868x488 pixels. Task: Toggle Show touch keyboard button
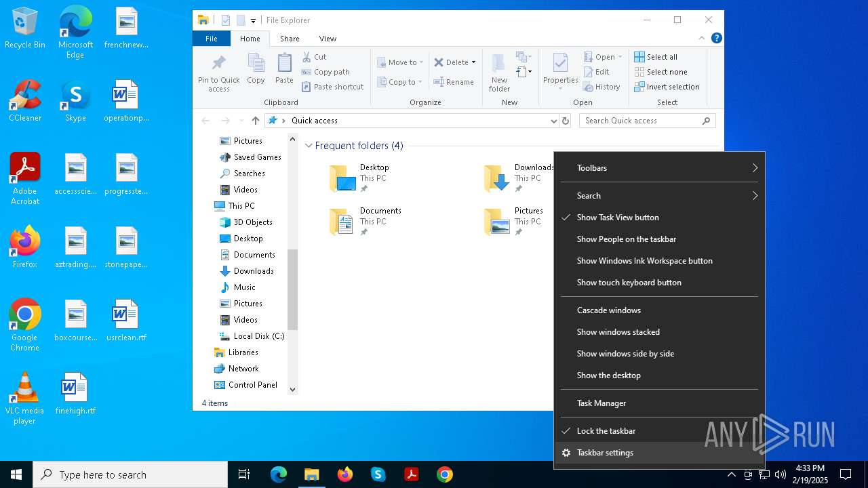coord(659,283)
